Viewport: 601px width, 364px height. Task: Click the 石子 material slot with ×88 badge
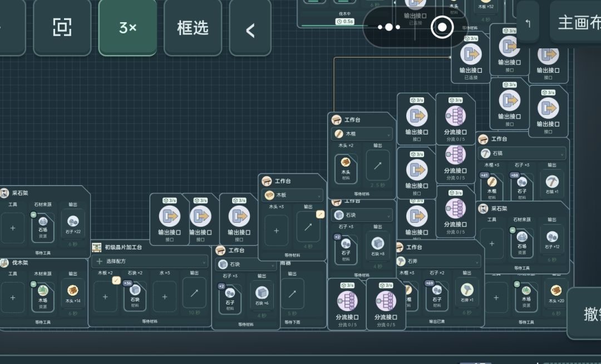pyautogui.click(x=522, y=187)
